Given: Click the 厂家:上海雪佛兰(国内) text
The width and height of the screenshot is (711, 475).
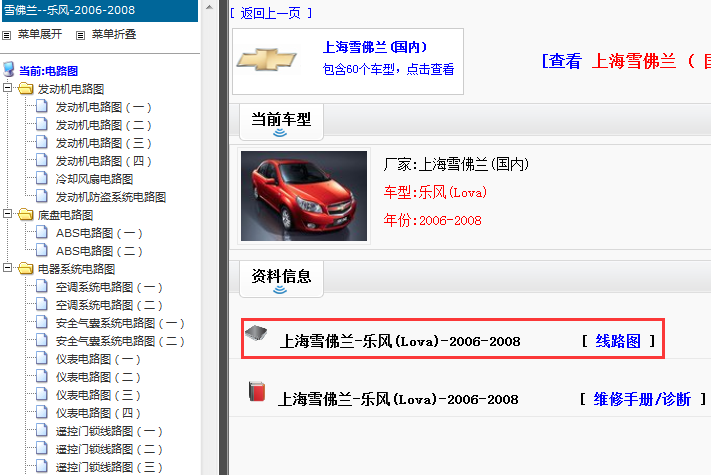Looking at the screenshot, I should pyautogui.click(x=456, y=164).
